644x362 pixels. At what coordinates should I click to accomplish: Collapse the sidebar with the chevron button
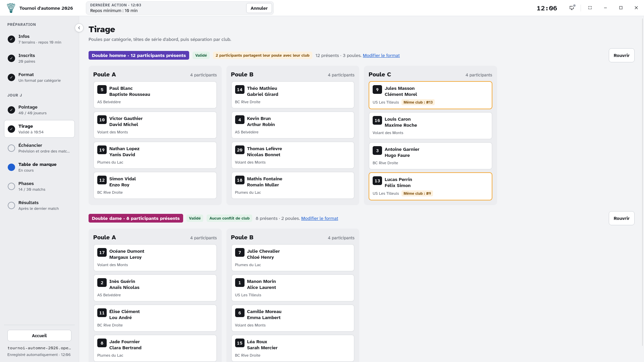(x=79, y=28)
